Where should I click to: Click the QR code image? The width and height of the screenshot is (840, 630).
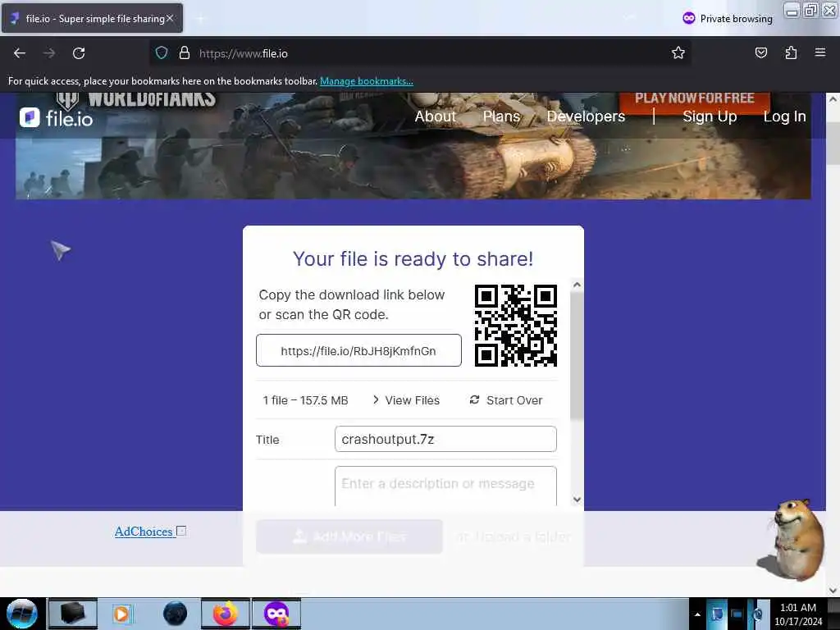[x=516, y=325]
